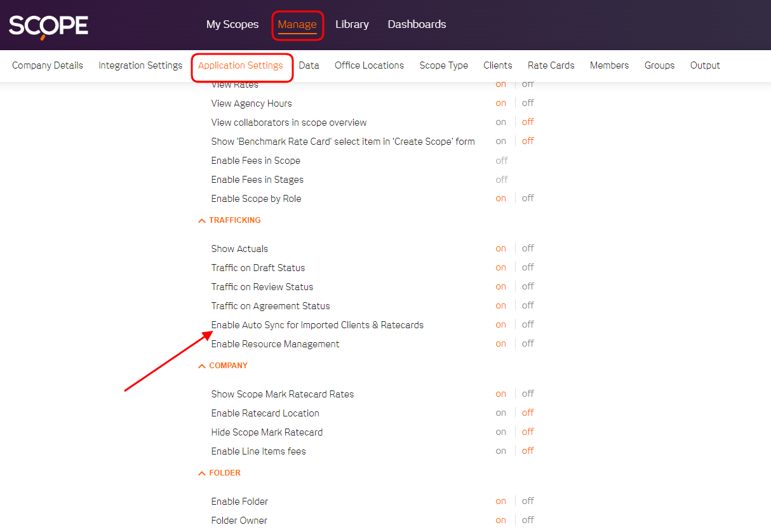
Task: Open the My Scopes page
Action: coord(232,24)
